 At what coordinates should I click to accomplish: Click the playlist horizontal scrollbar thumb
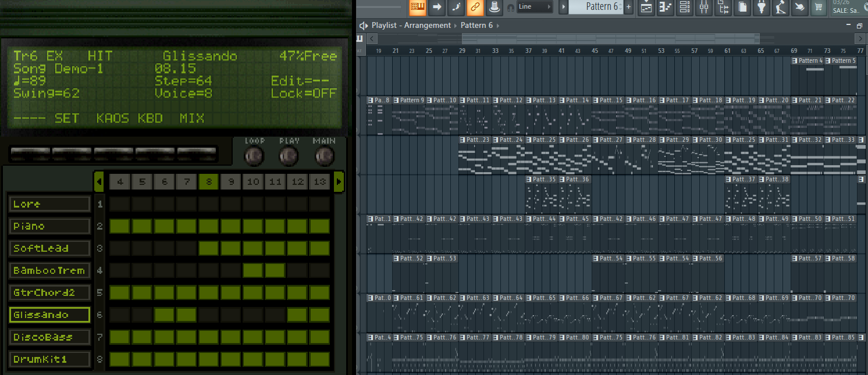coord(611,38)
